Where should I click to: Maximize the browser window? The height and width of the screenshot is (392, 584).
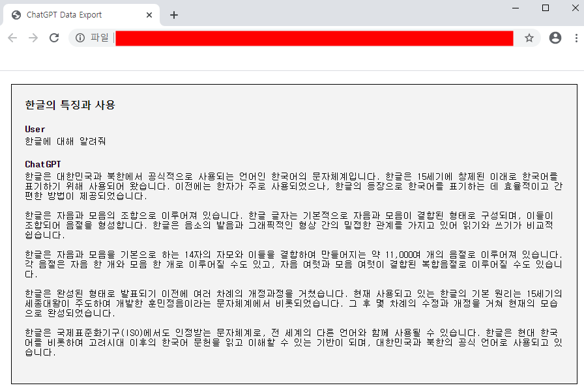click(x=546, y=8)
